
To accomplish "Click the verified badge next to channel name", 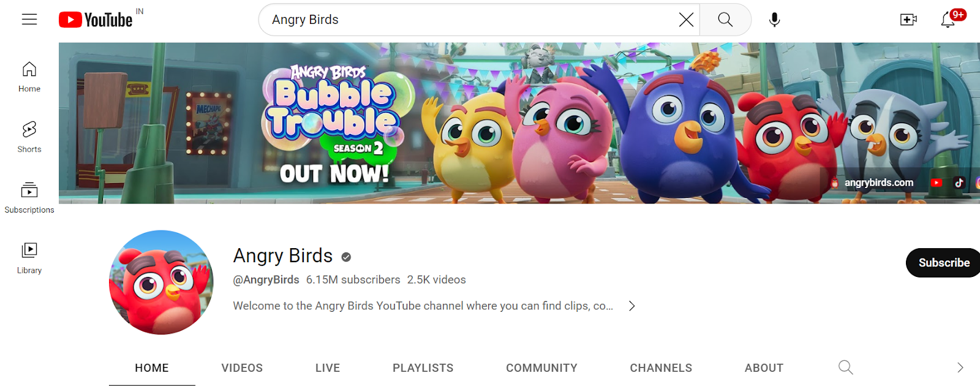I will click(346, 257).
